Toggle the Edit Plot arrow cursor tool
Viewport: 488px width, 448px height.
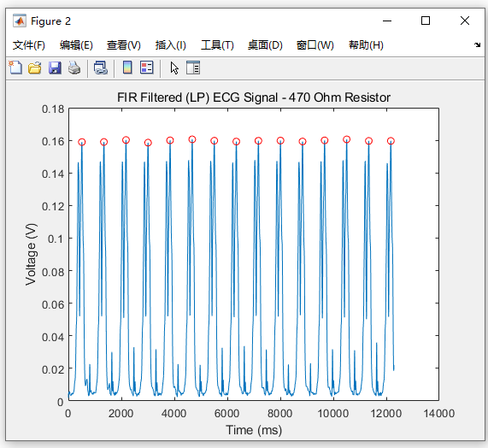click(x=174, y=68)
